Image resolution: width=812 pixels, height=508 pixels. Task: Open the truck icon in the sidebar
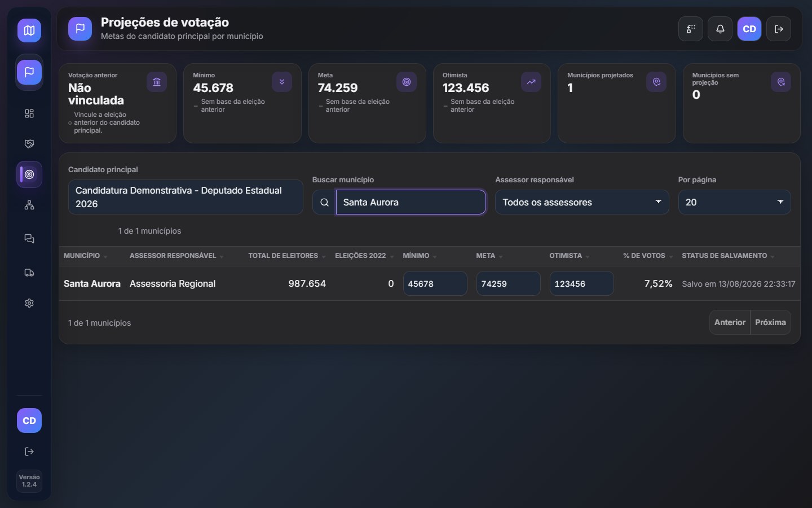pos(29,273)
